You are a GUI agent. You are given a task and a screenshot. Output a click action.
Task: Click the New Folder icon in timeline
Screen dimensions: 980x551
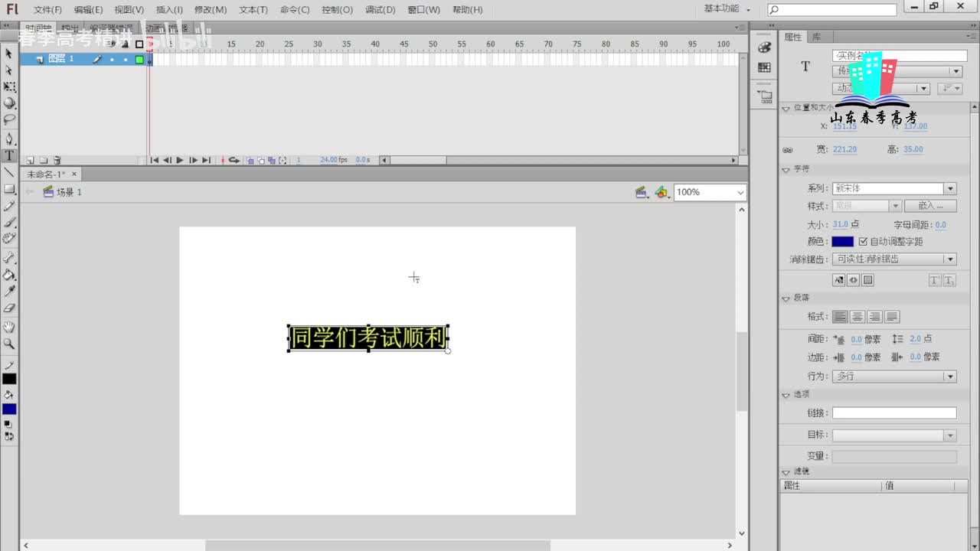[44, 160]
